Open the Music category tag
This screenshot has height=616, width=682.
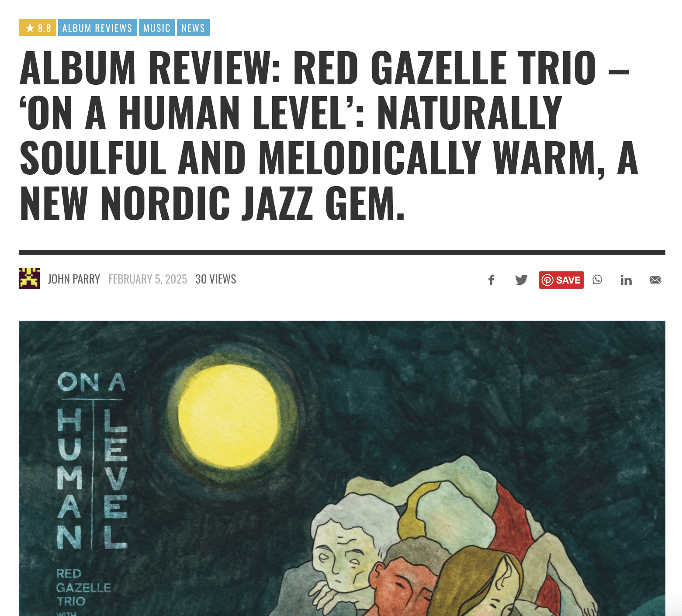tap(157, 28)
